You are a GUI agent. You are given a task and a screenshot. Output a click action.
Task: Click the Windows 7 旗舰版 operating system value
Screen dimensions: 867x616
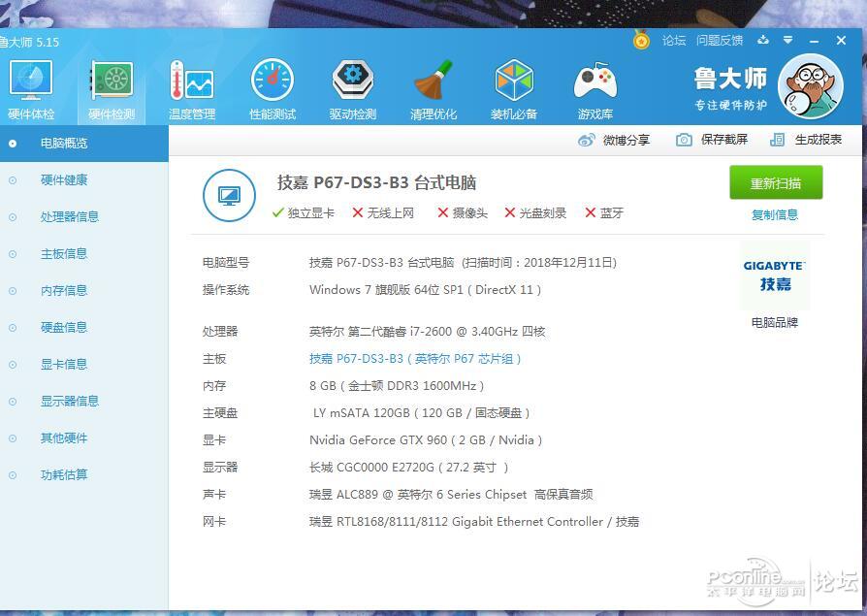click(425, 290)
